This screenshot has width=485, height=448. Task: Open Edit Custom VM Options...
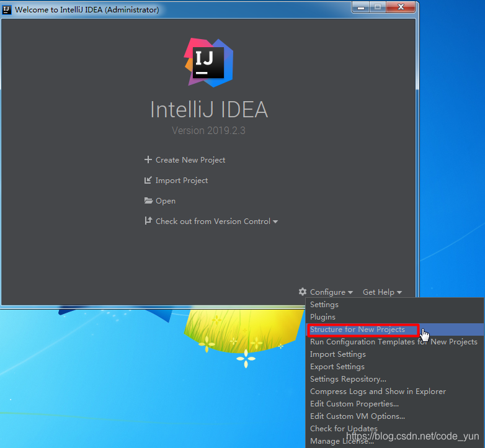[x=394, y=416]
